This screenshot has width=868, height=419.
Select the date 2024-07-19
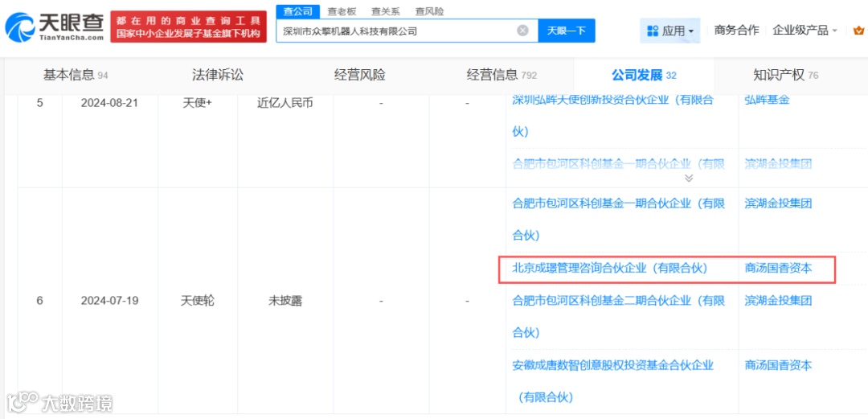pyautogui.click(x=109, y=301)
